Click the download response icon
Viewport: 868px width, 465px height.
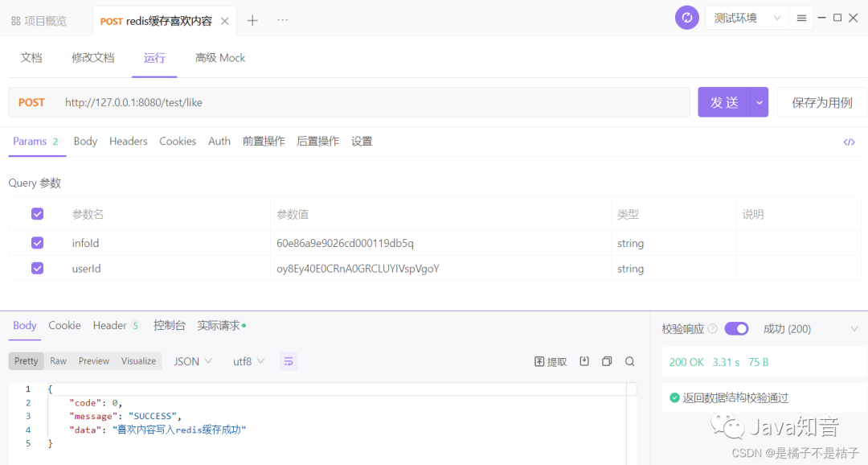585,361
